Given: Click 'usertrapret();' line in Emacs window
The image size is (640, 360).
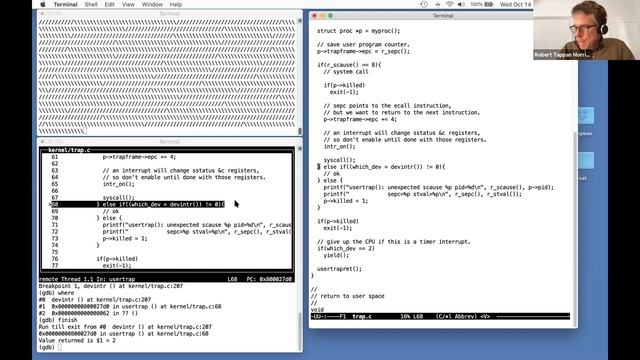Looking at the screenshot, I should (x=339, y=269).
